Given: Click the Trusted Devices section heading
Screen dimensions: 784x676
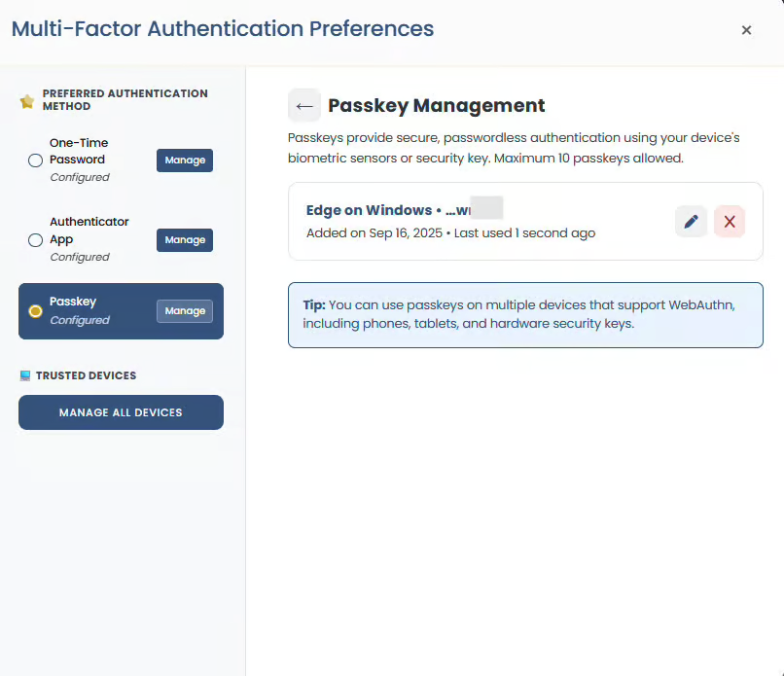Looking at the screenshot, I should pyautogui.click(x=86, y=375).
